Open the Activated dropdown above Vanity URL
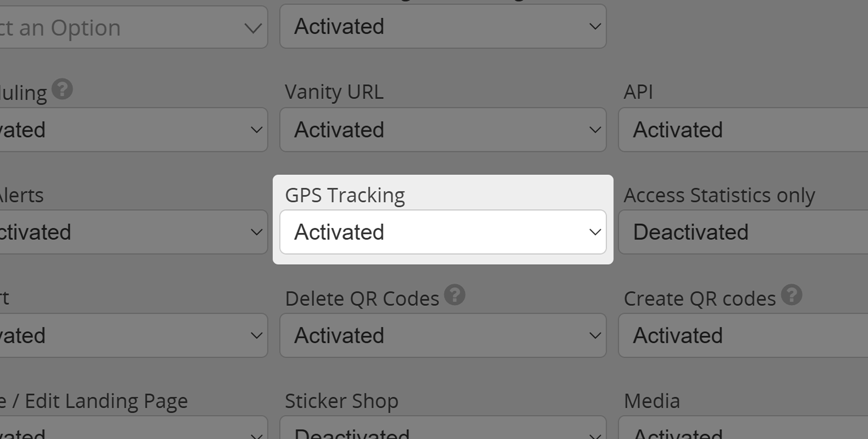This screenshot has height=439, width=868. (443, 26)
